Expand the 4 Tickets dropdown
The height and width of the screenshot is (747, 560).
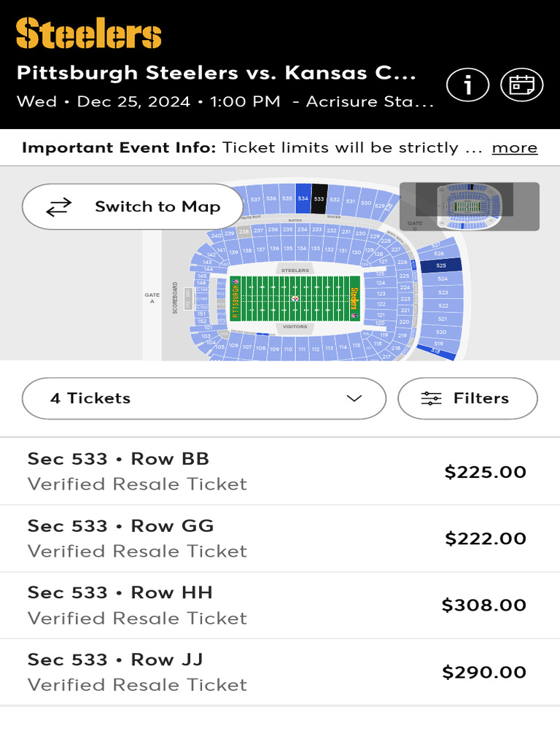(204, 398)
